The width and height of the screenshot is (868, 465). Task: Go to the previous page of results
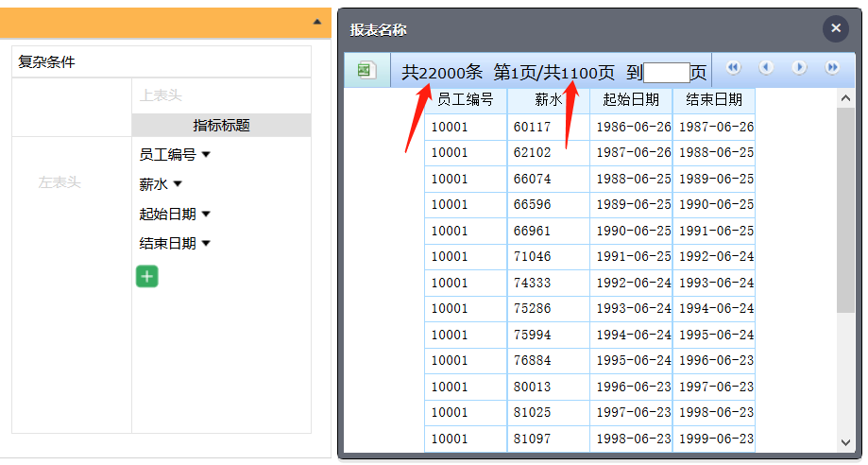point(766,68)
